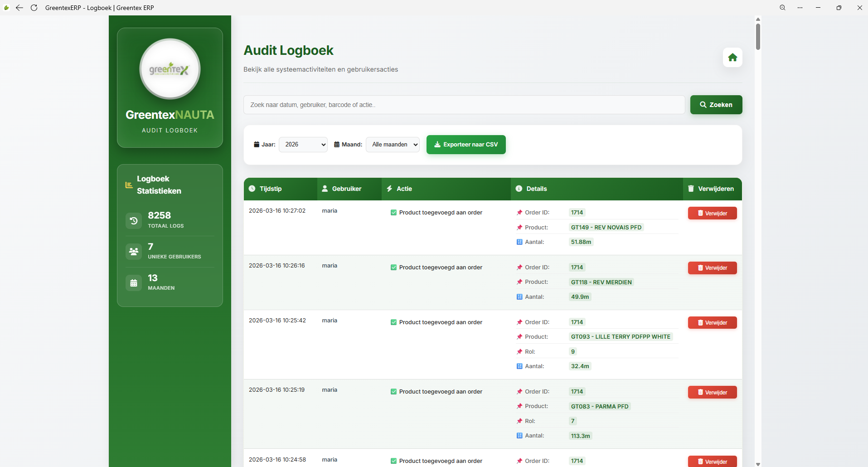The height and width of the screenshot is (467, 868).
Task: Click the Zoeken search button
Action: 716,105
